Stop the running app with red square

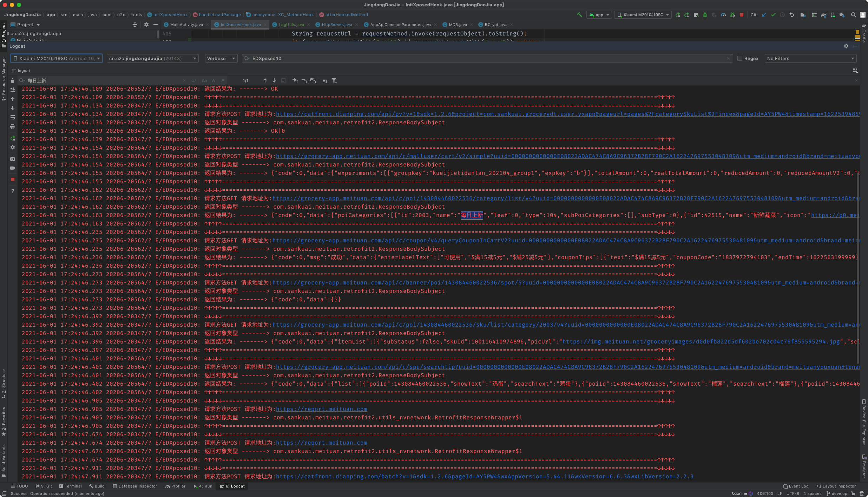742,15
